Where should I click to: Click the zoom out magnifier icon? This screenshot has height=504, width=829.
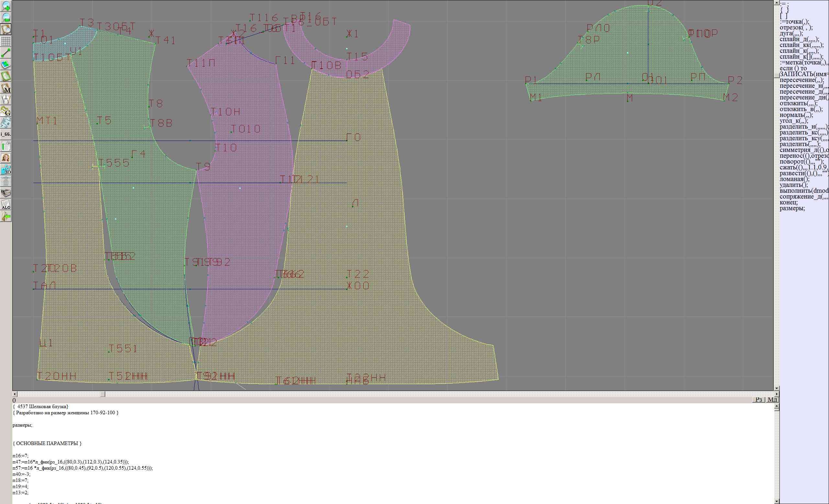point(6,17)
